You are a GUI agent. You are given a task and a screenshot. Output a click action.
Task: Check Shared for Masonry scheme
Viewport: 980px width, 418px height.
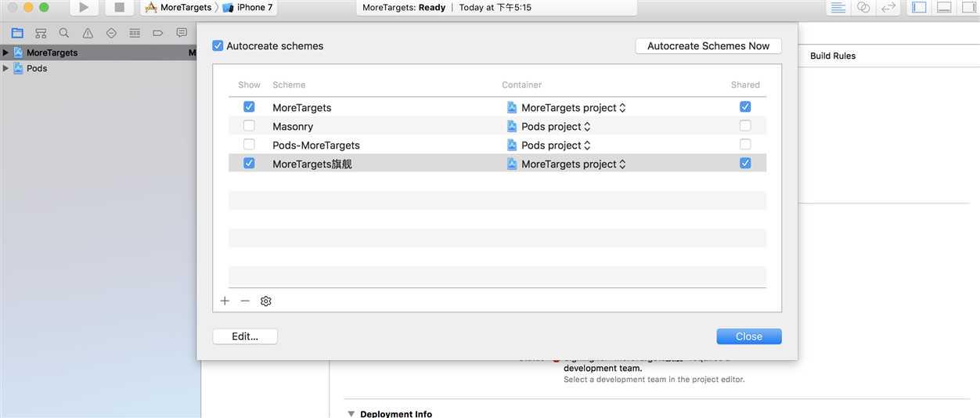click(745, 125)
